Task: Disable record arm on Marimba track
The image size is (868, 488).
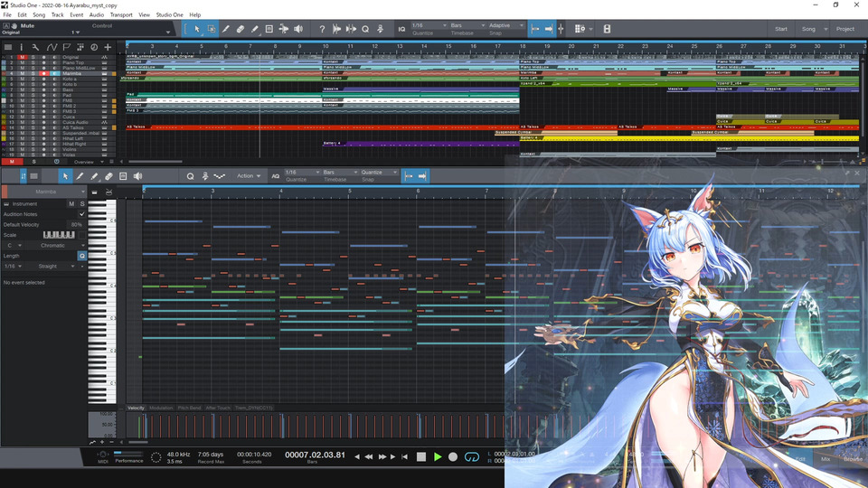Action: click(43, 73)
